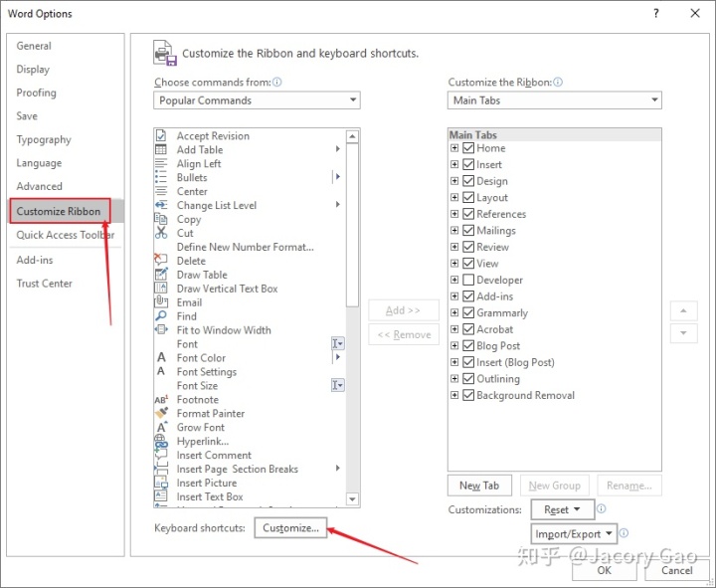The width and height of the screenshot is (716, 588).
Task: Expand the Blog Post tree node
Action: click(454, 345)
